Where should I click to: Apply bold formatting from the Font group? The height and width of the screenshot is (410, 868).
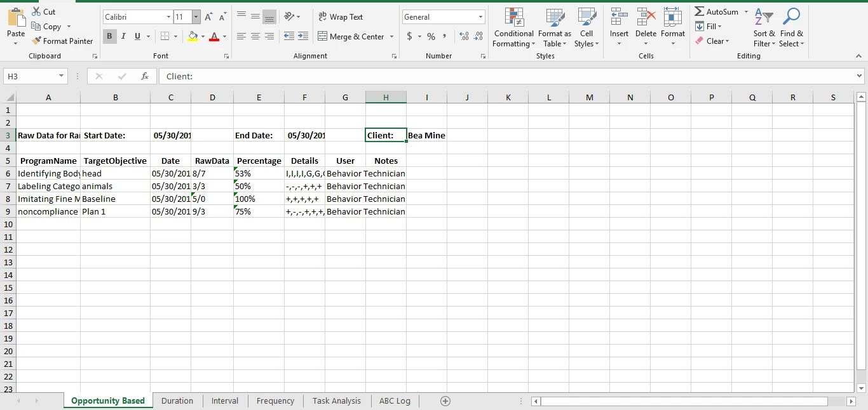point(109,36)
